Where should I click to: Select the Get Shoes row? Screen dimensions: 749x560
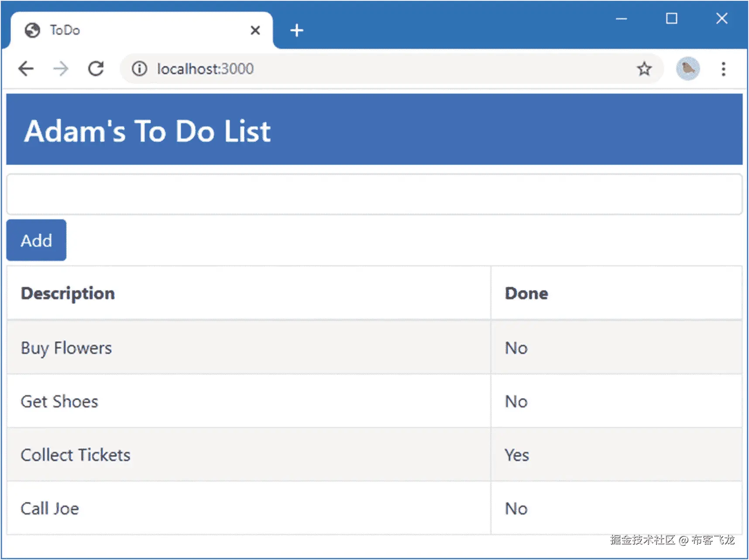click(x=59, y=402)
